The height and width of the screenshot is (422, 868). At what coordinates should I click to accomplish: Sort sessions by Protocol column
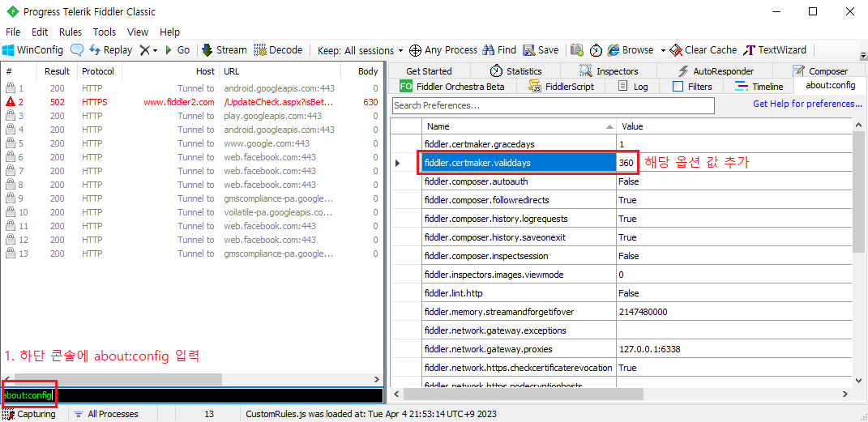(99, 71)
